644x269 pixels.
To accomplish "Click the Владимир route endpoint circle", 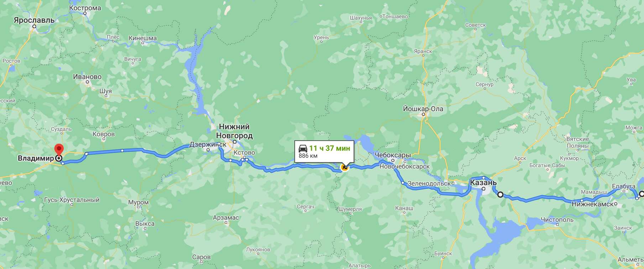I will 58,158.
